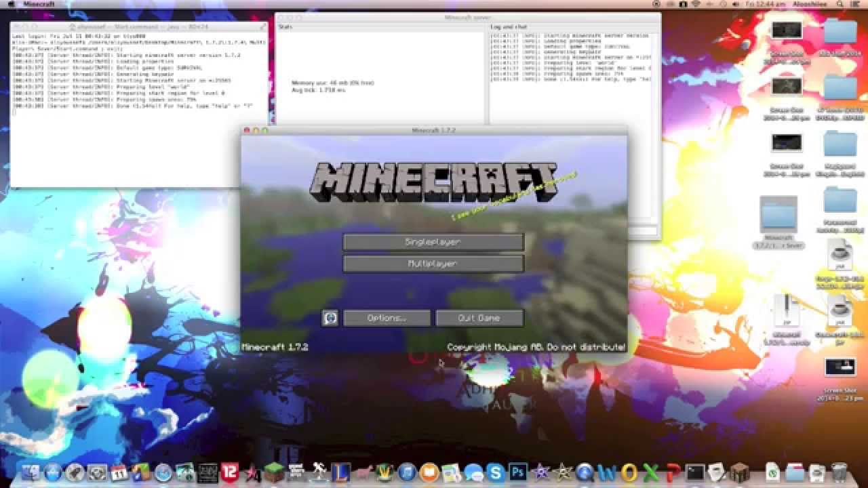This screenshot has width=868, height=488.
Task: Launch Skype from the dock
Action: pos(495,472)
